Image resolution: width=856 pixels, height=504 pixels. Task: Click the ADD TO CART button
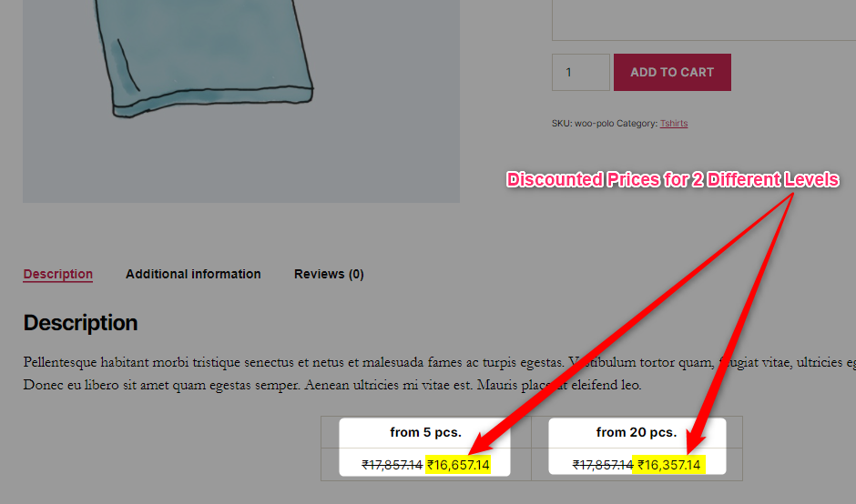pyautogui.click(x=672, y=72)
